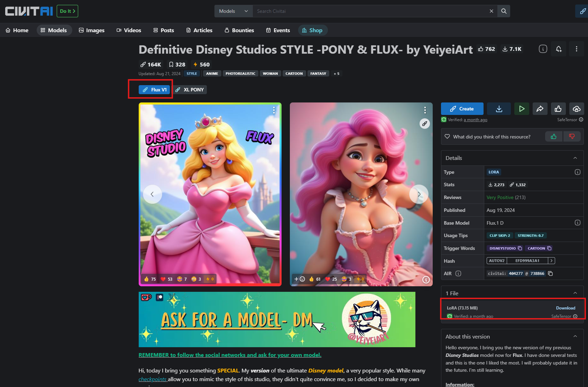The image size is (588, 387).
Task: Click the remix brush icon on pink-hair image
Action: tap(424, 124)
